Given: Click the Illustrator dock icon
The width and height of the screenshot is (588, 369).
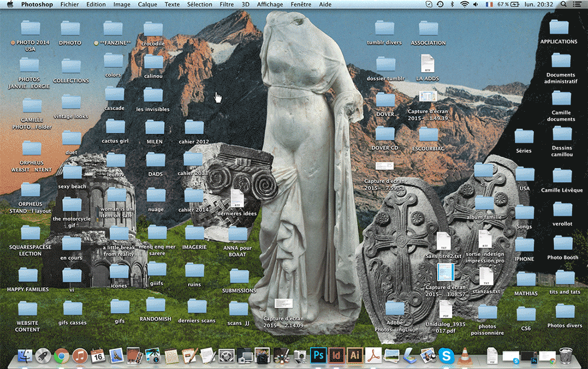Looking at the screenshot, I should (354, 355).
